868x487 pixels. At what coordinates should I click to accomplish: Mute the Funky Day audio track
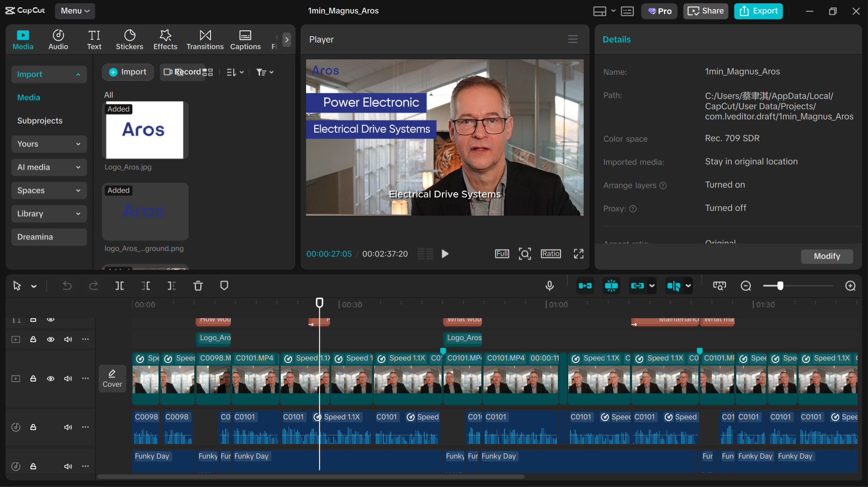pos(68,466)
